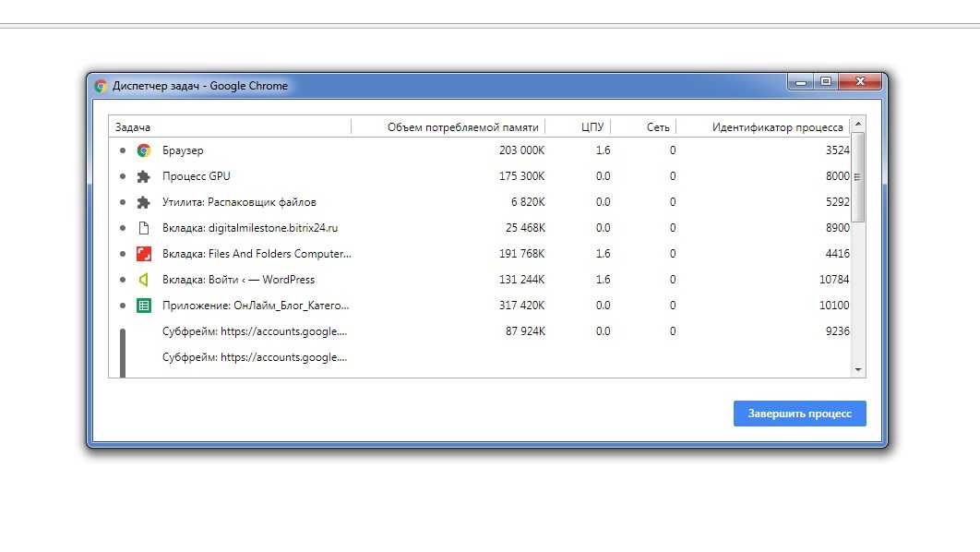
Task: Click Chrome logo in the window title bar
Action: 101,86
